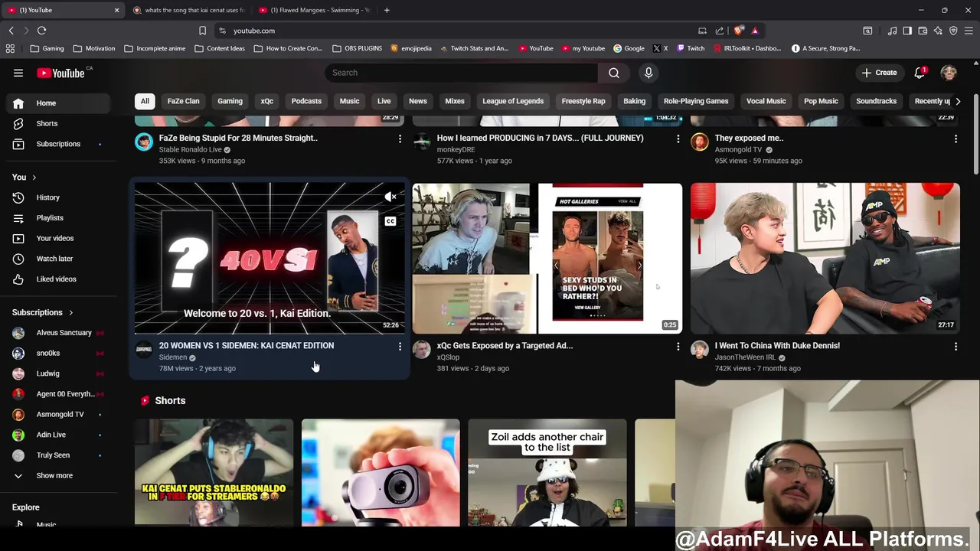The width and height of the screenshot is (980, 551).
Task: Open Your videos in the sidebar
Action: (x=57, y=238)
